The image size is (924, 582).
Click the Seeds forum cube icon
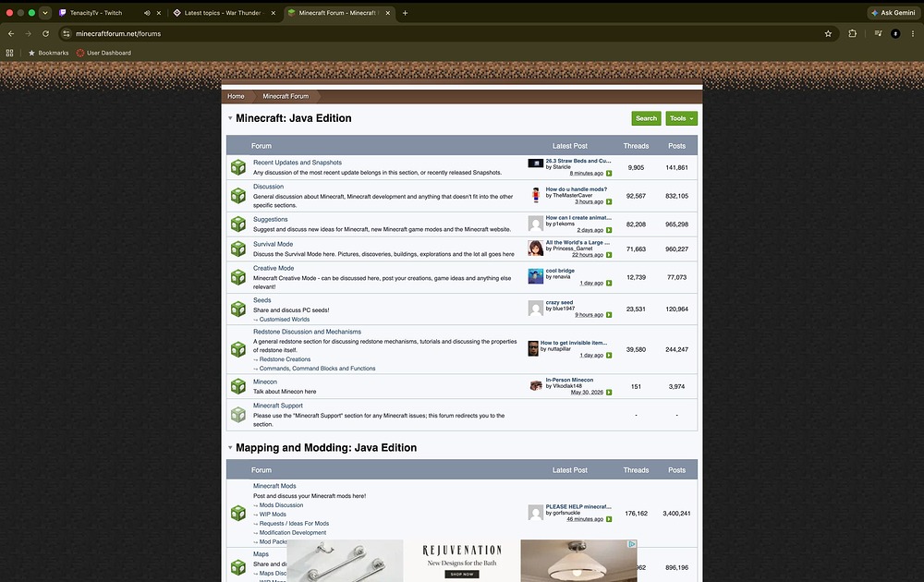point(238,309)
